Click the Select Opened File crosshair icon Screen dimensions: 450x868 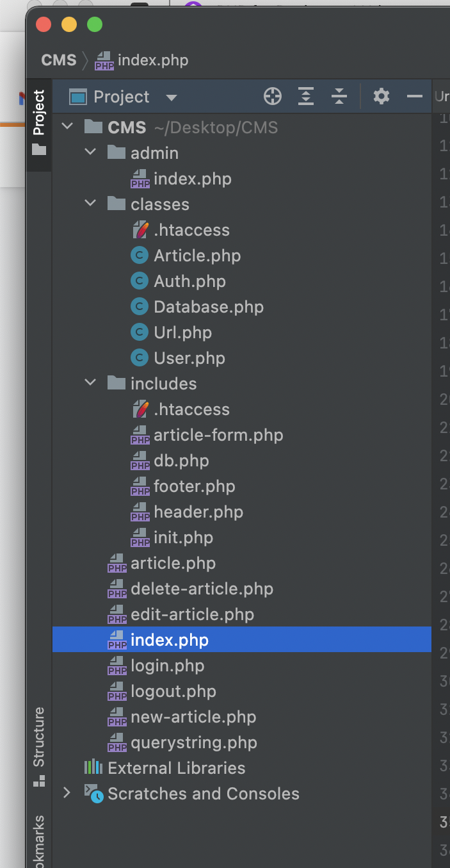[273, 97]
